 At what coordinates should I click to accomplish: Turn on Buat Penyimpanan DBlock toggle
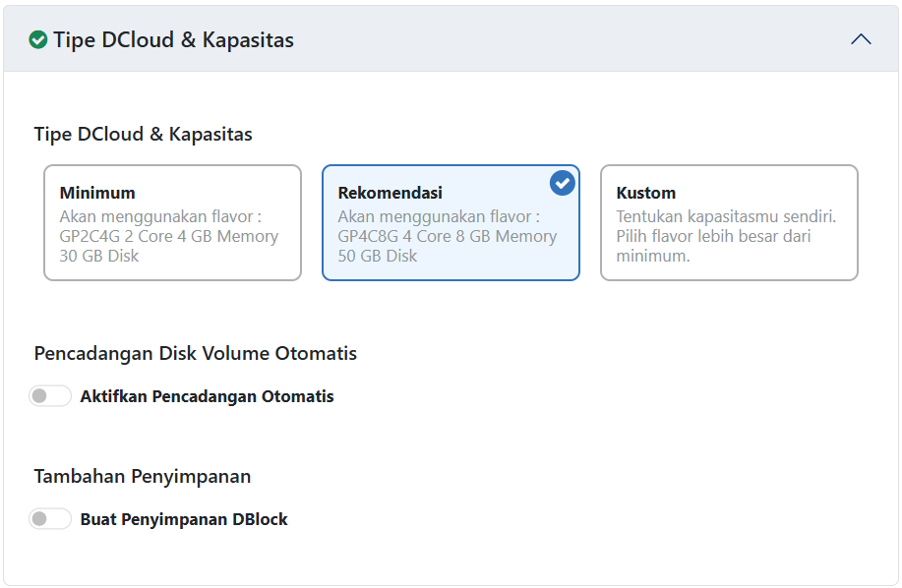point(50,518)
